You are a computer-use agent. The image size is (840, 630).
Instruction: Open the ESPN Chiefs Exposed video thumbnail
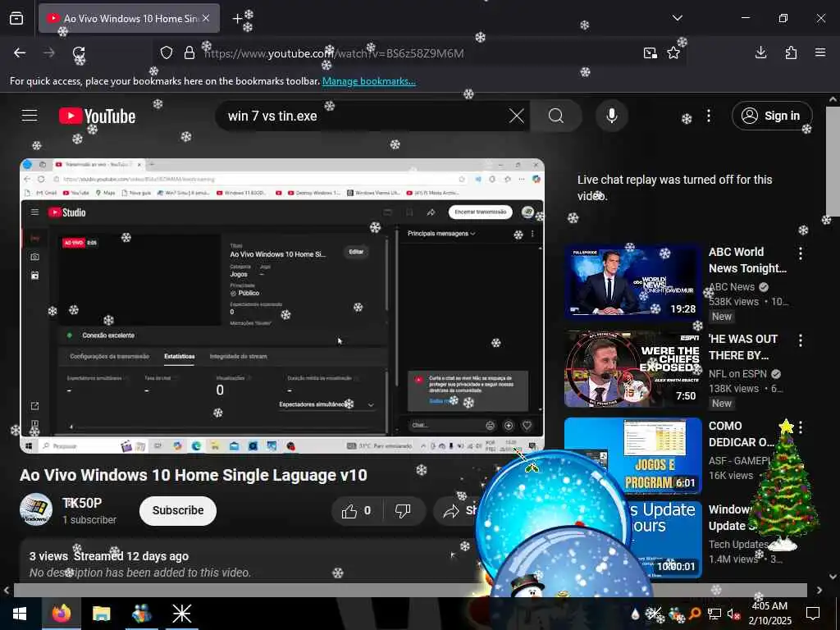(632, 369)
